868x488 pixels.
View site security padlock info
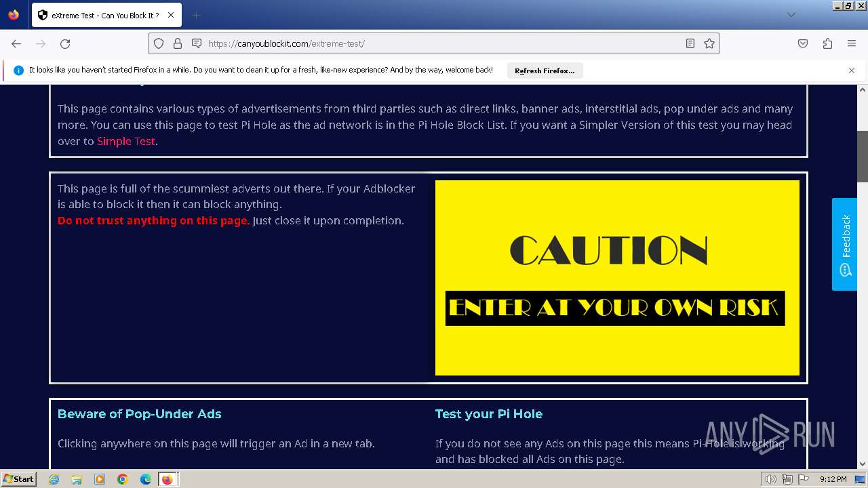click(178, 43)
